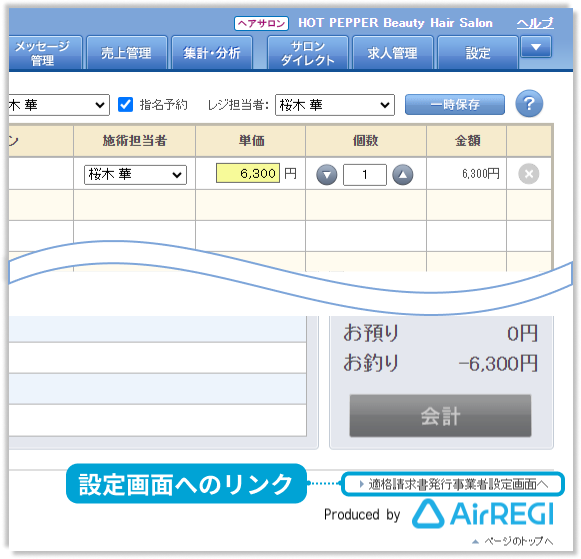Screen dimensions: 581x559
Task: Click the 個数 quantity input field
Action: (x=365, y=174)
